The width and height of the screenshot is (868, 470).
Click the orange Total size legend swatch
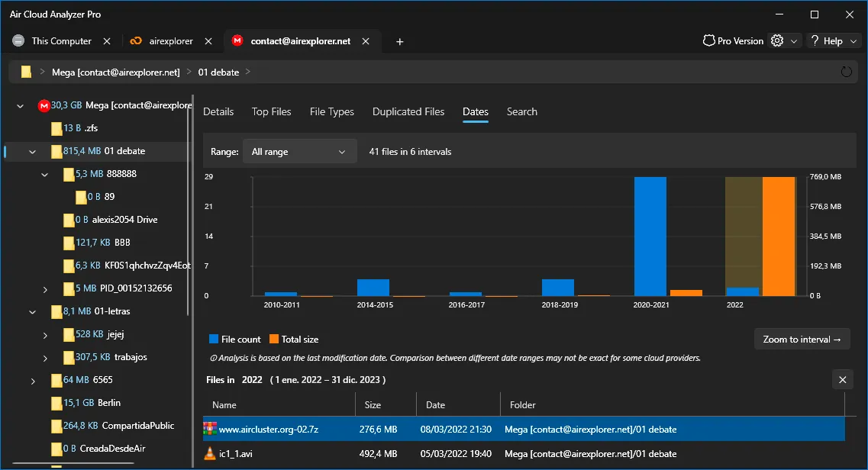click(x=274, y=340)
